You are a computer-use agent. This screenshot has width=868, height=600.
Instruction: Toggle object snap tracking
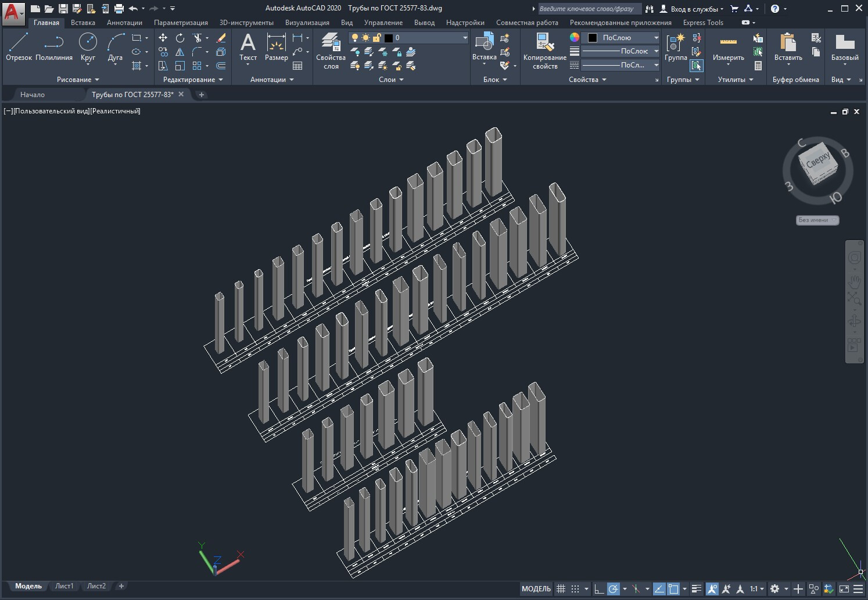point(659,589)
